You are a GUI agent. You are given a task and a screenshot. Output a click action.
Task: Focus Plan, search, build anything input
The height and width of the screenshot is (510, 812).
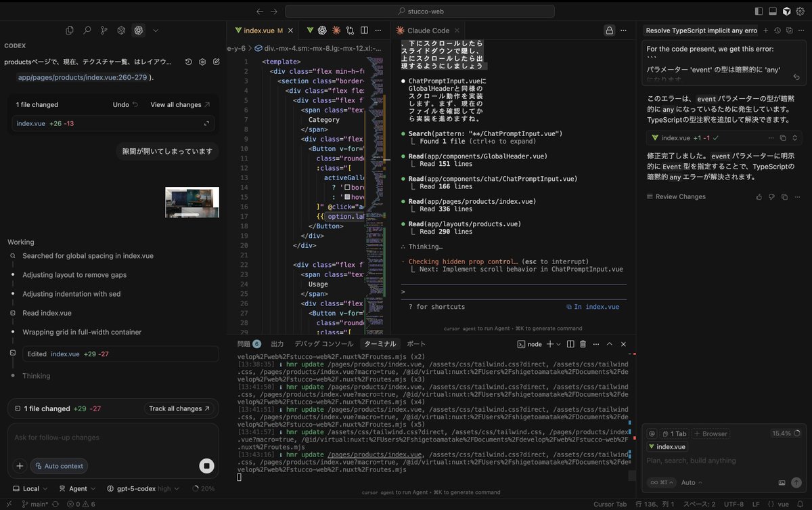pyautogui.click(x=723, y=461)
